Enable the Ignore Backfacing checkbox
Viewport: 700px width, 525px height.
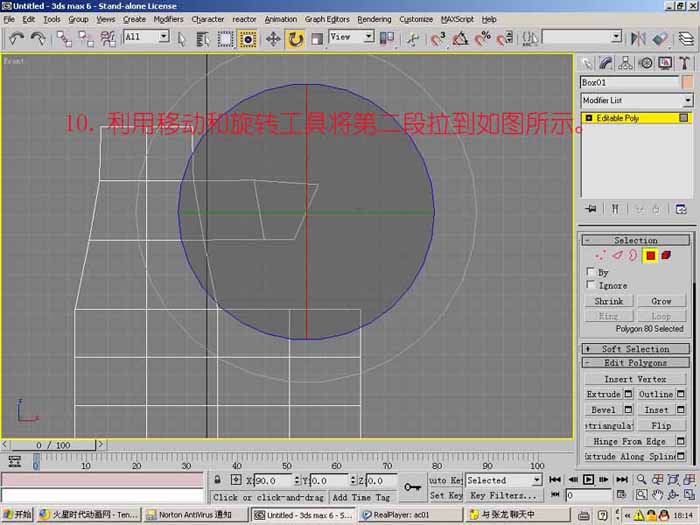pos(590,284)
